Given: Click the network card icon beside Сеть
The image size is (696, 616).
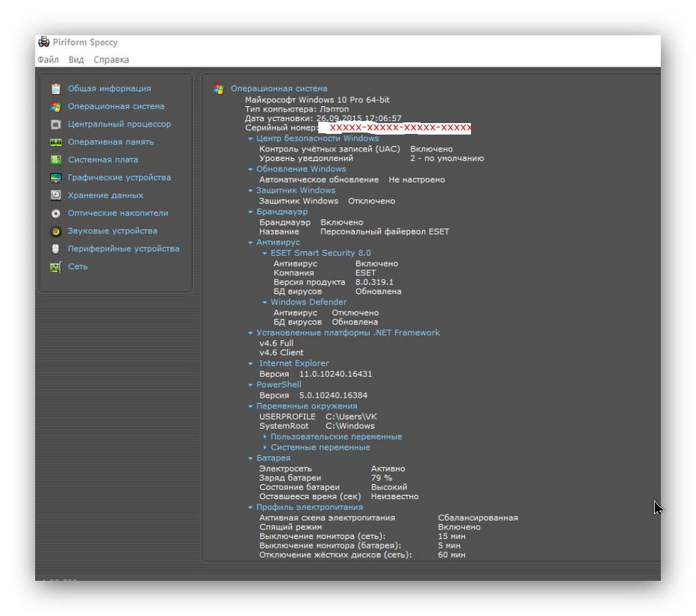Looking at the screenshot, I should click(56, 267).
